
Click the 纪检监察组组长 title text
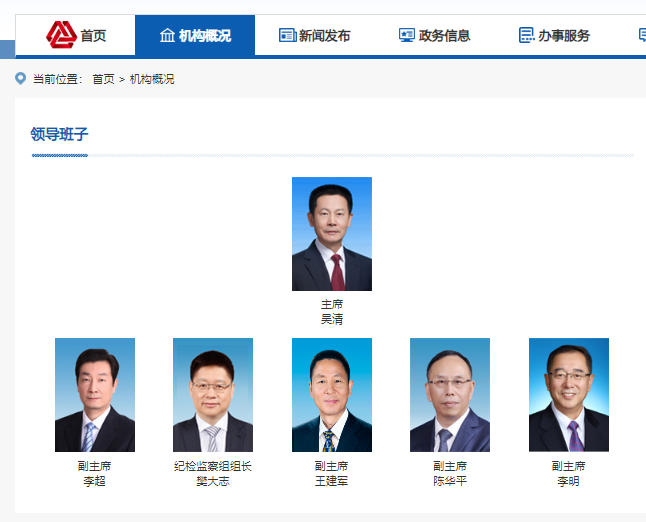tap(213, 466)
